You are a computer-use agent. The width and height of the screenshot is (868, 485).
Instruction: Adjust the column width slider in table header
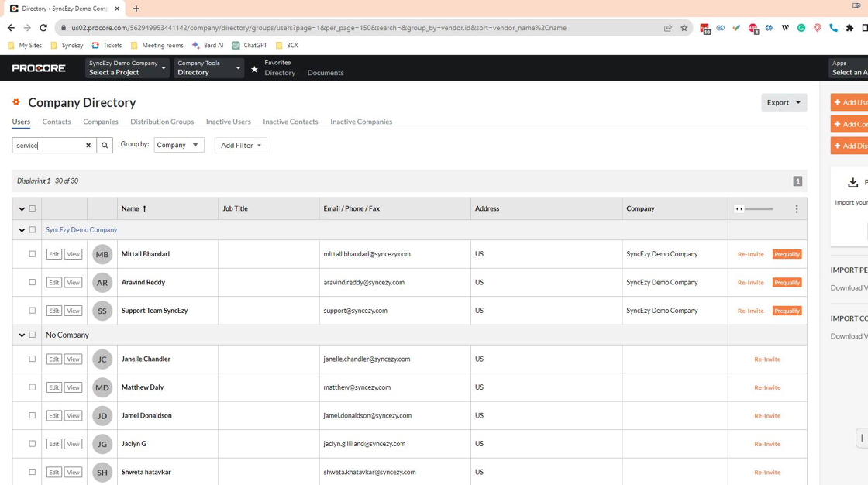tap(754, 208)
